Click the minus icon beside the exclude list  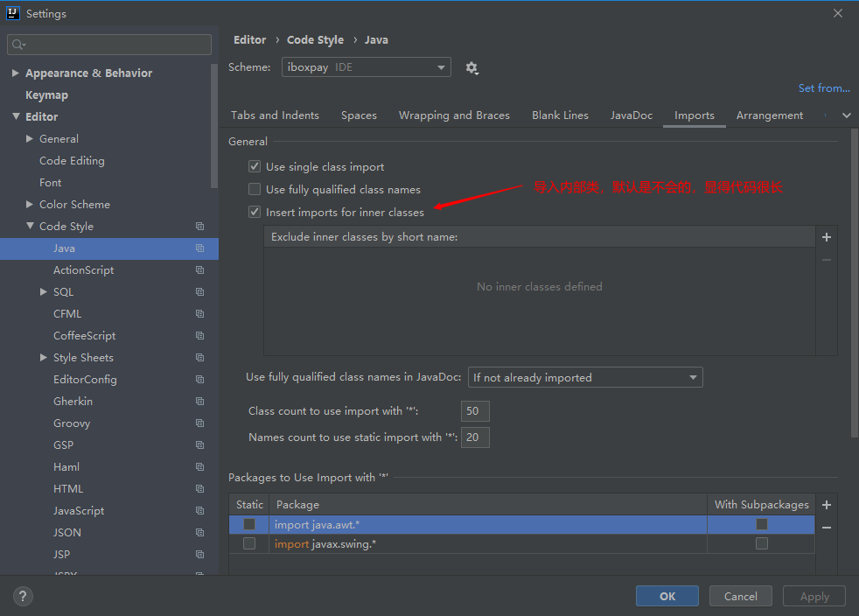pos(826,258)
